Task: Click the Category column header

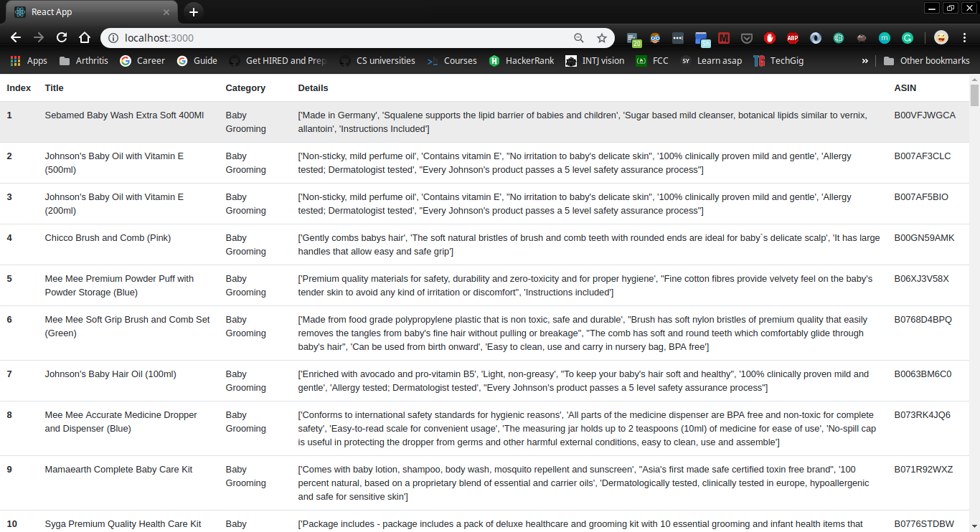Action: [x=245, y=88]
